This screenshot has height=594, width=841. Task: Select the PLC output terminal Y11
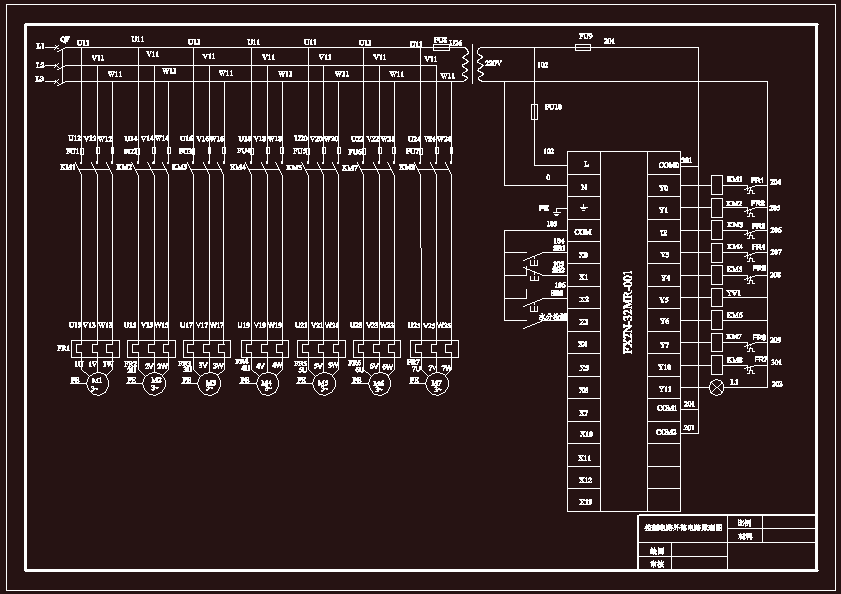[x=664, y=389]
